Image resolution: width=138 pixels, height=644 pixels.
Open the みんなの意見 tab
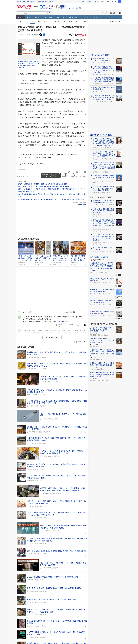[73, 17]
